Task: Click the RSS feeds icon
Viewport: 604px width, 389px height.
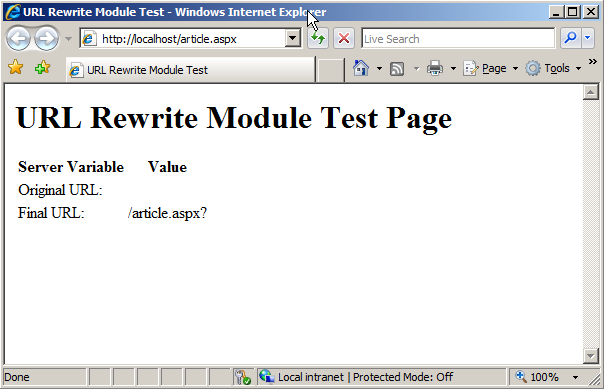Action: (397, 69)
